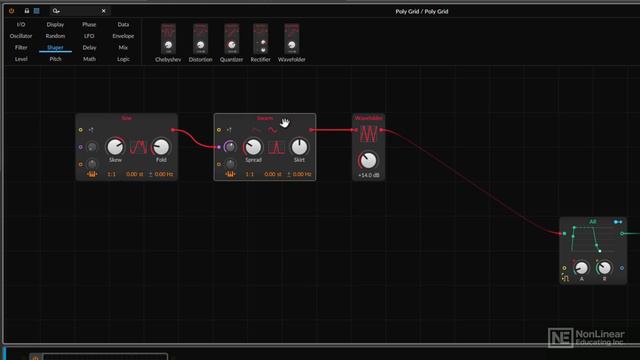640x360 pixels.
Task: Open the Random module category
Action: tap(55, 36)
